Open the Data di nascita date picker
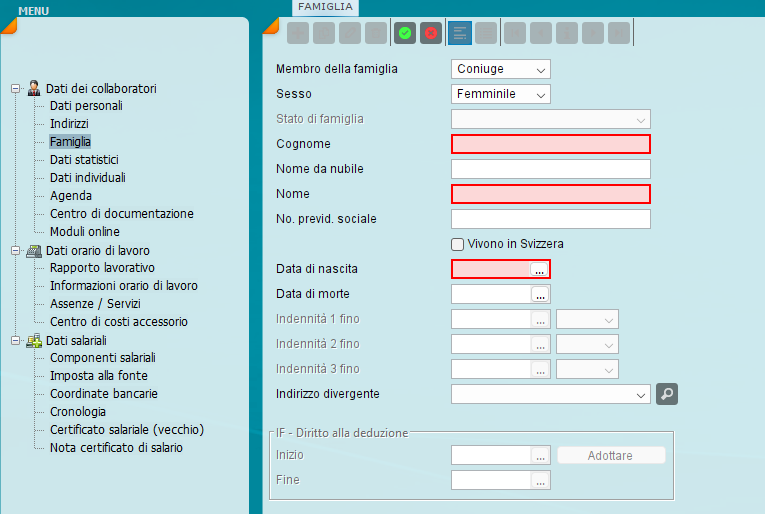 tap(539, 269)
